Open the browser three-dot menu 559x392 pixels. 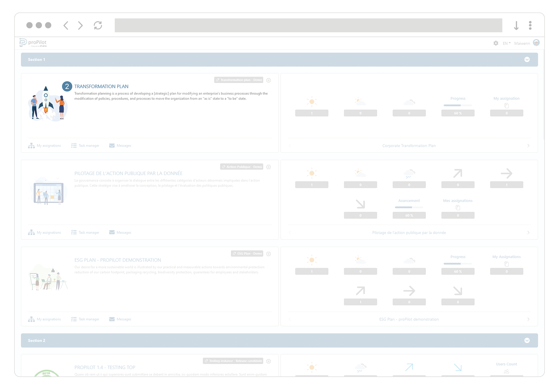click(530, 25)
